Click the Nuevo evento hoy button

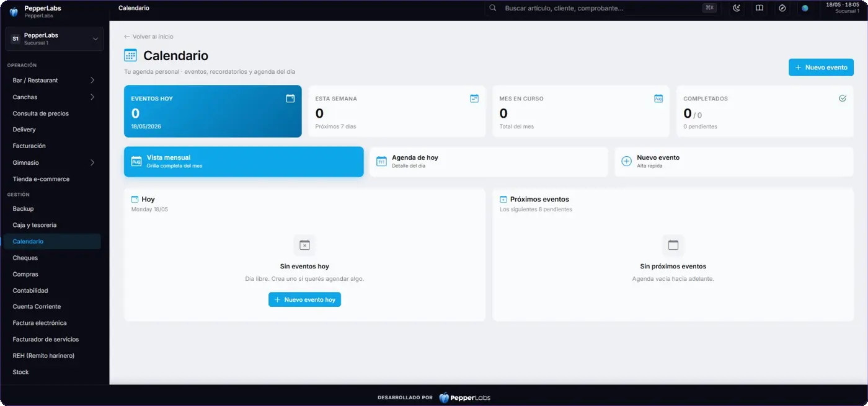(x=304, y=299)
